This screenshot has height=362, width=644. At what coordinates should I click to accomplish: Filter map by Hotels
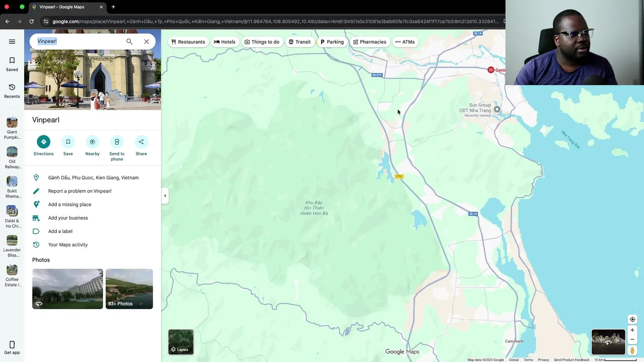(x=224, y=42)
